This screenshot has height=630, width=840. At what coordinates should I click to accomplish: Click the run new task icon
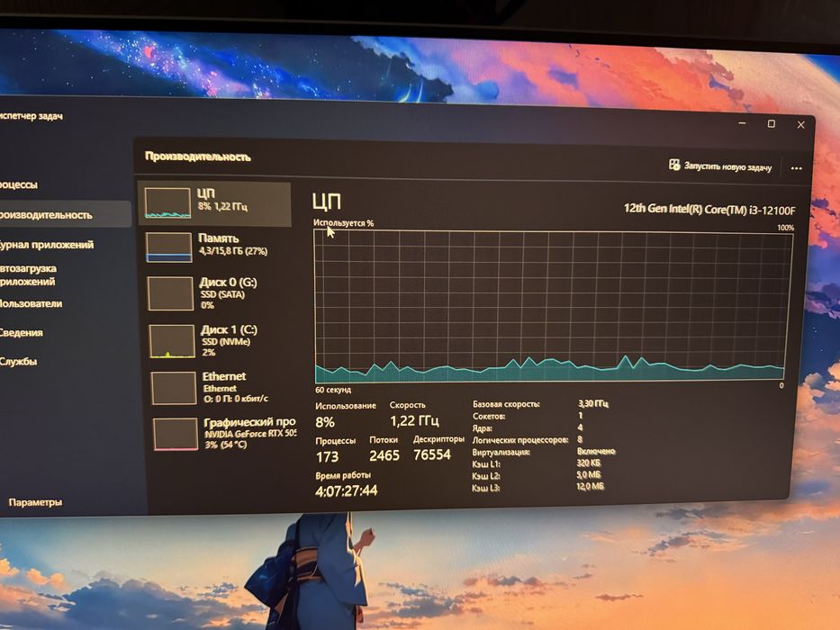(674, 165)
